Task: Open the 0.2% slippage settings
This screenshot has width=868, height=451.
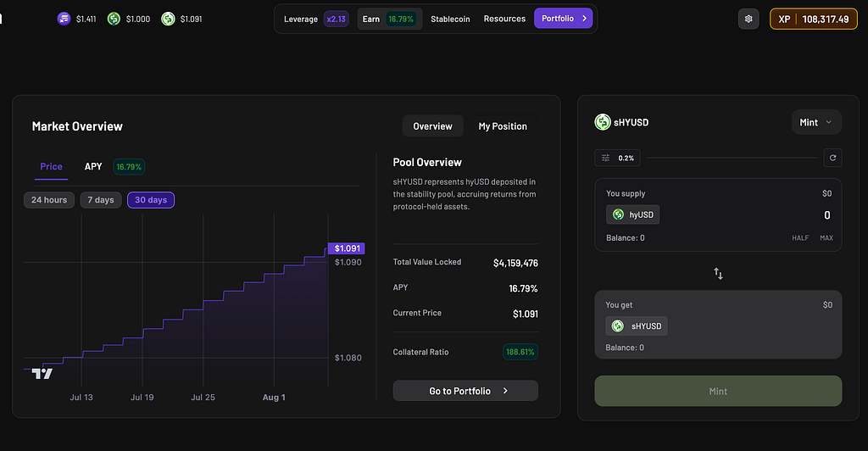Action: click(x=618, y=158)
